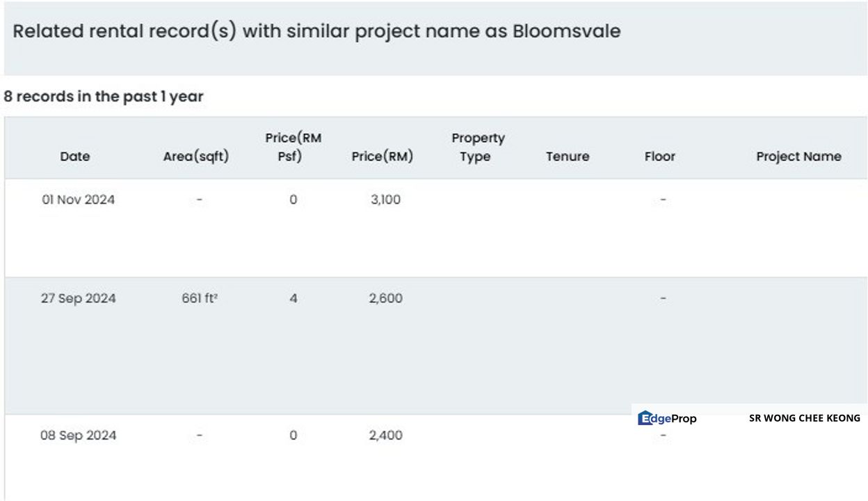Click the EdgeProp logo

click(667, 418)
